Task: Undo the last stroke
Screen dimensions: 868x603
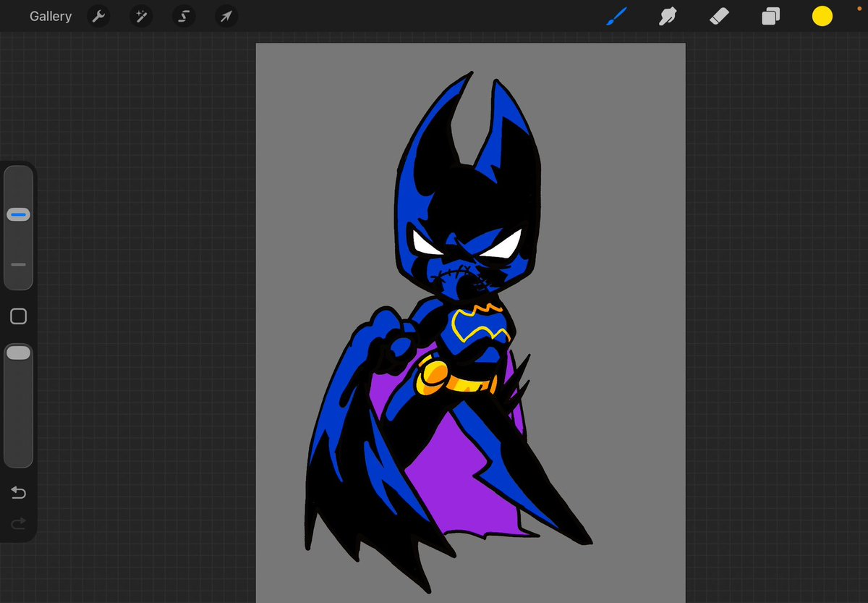Action: (19, 493)
